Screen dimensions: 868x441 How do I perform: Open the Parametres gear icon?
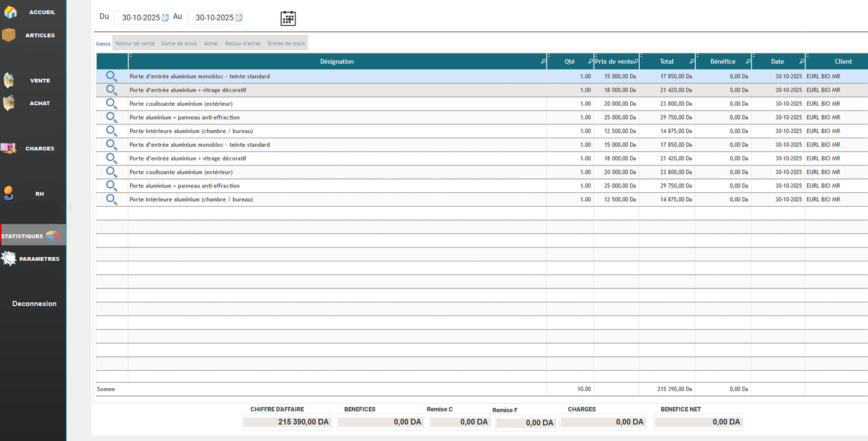tap(8, 258)
